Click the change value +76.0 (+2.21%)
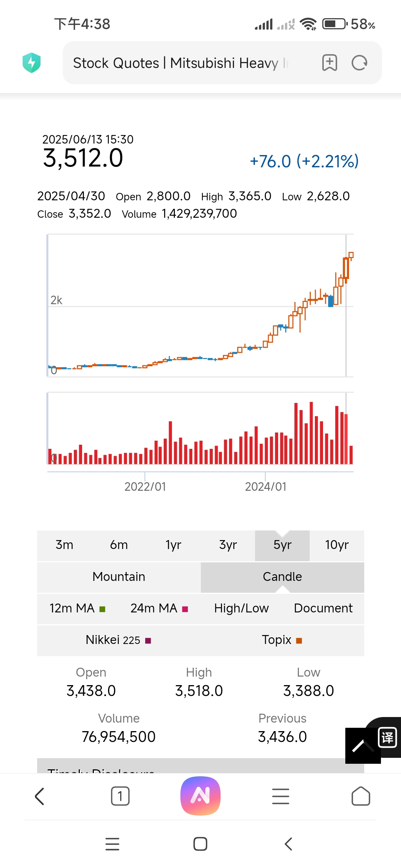401x868 pixels. [304, 161]
